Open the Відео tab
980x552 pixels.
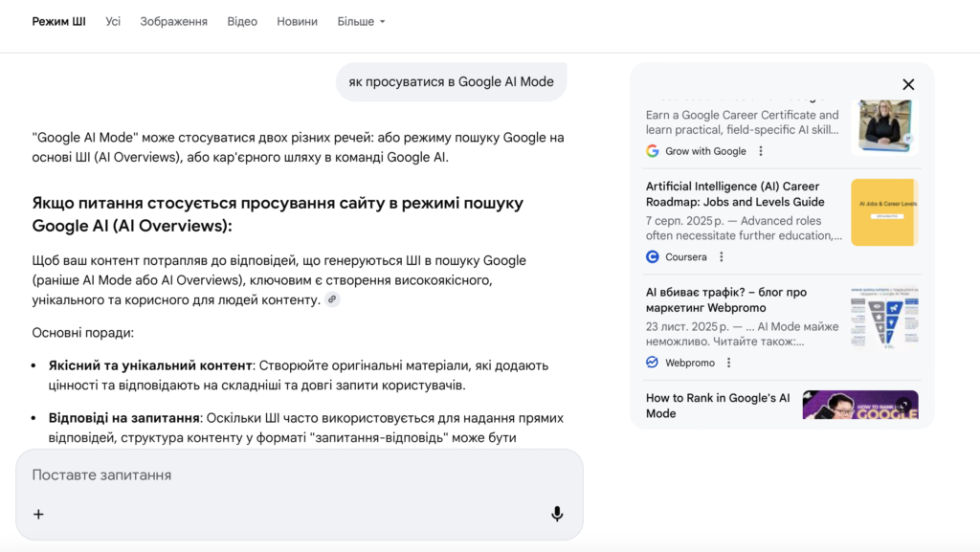(242, 21)
